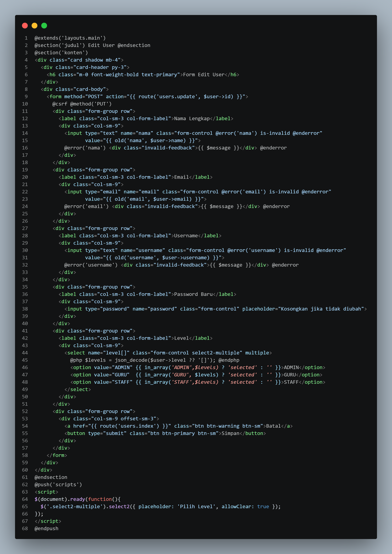
Task: Click the 'Simpan' button text
Action: (x=231, y=433)
